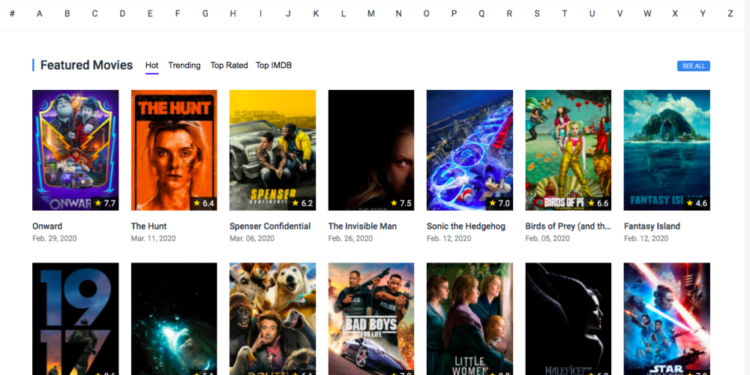750x375 pixels.
Task: Switch to the Trending tab
Action: pos(184,66)
